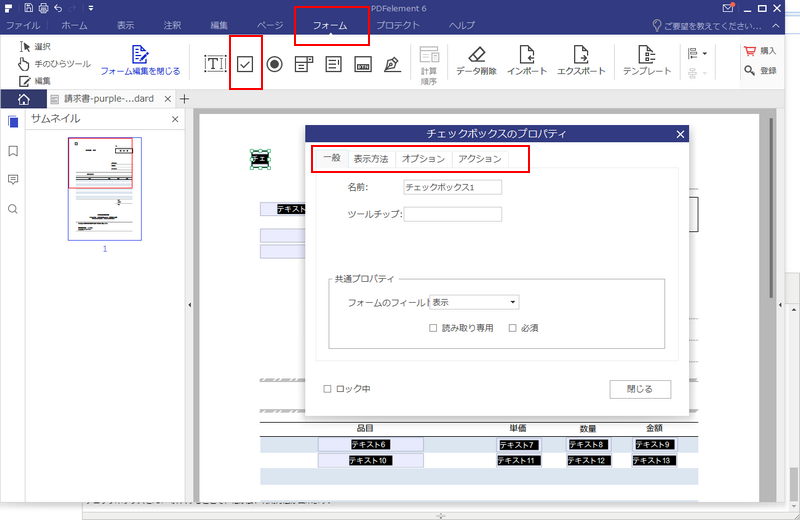Screen dimensions: 800x520
Task: Close the サムネイル panel
Action: pos(175,119)
